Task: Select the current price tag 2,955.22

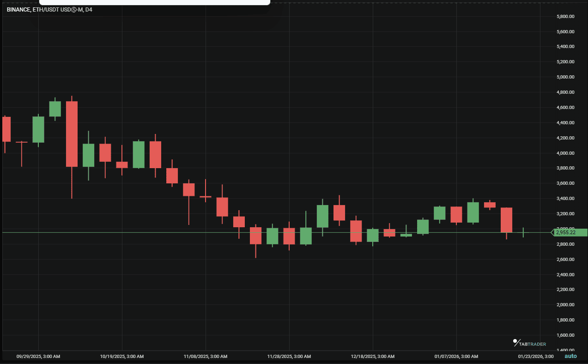Action: click(568, 233)
